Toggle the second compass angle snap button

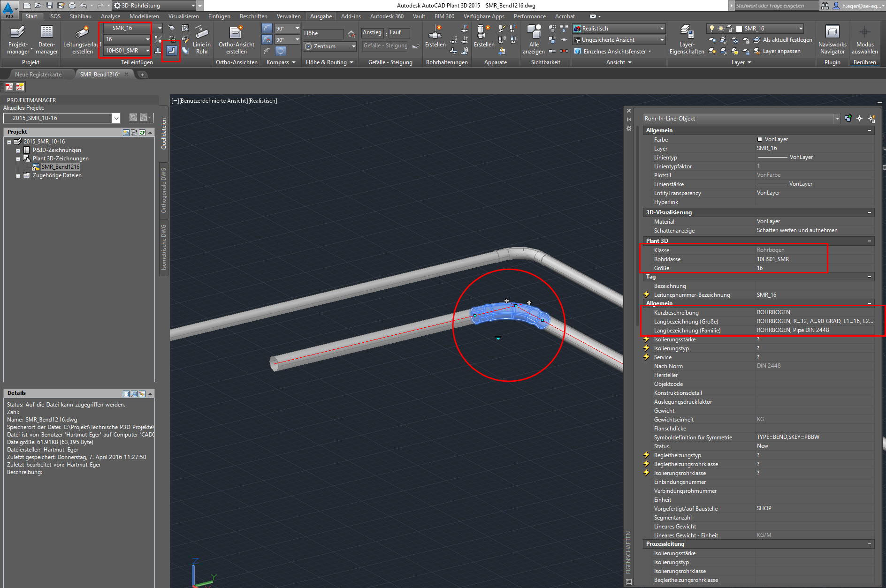(267, 39)
